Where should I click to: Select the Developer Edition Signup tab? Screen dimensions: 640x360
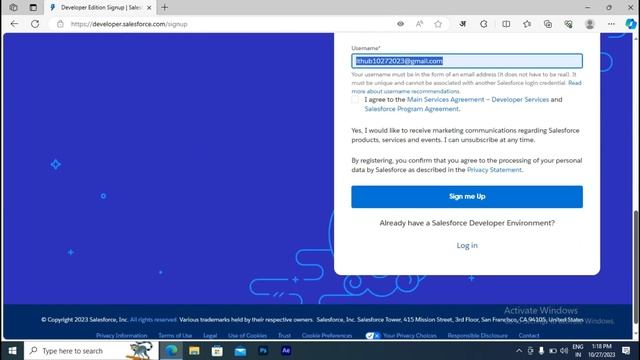[x=100, y=7]
